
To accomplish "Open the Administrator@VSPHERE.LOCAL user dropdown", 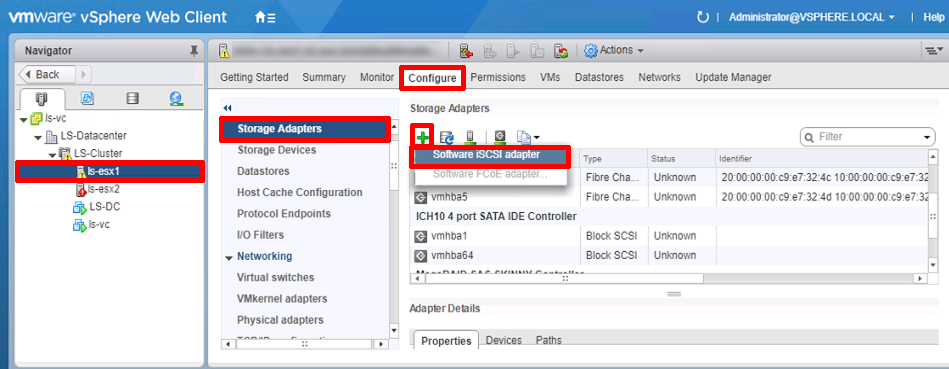I will click(812, 18).
